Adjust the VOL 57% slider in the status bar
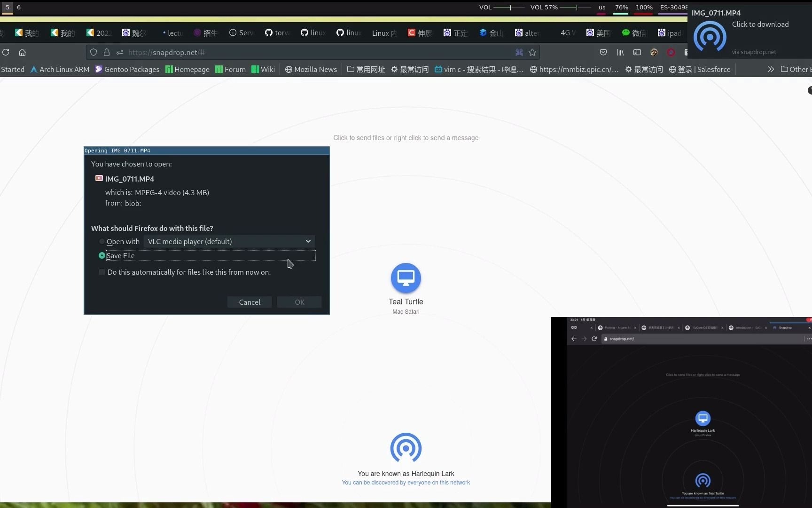Viewport: 812px width, 508px height. (576, 7)
